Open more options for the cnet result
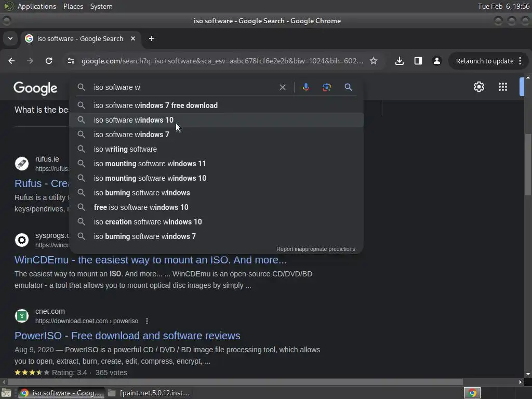The width and height of the screenshot is (532, 399). [x=147, y=321]
